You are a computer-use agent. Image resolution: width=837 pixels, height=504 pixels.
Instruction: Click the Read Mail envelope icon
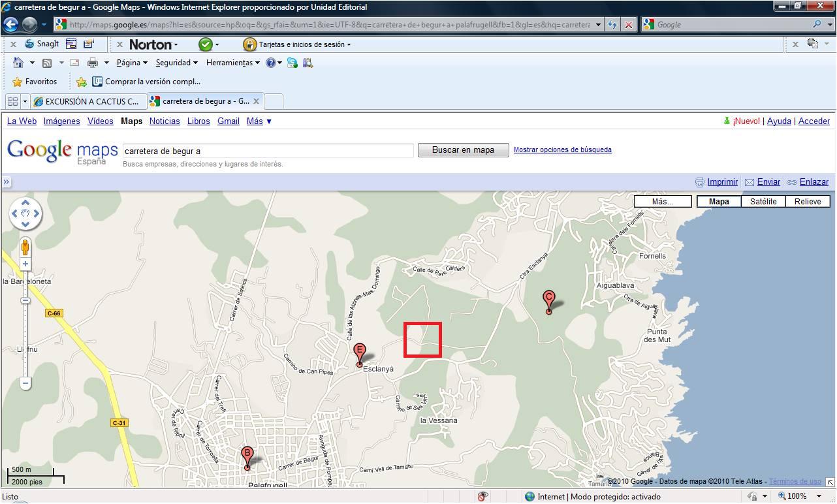coord(74,63)
